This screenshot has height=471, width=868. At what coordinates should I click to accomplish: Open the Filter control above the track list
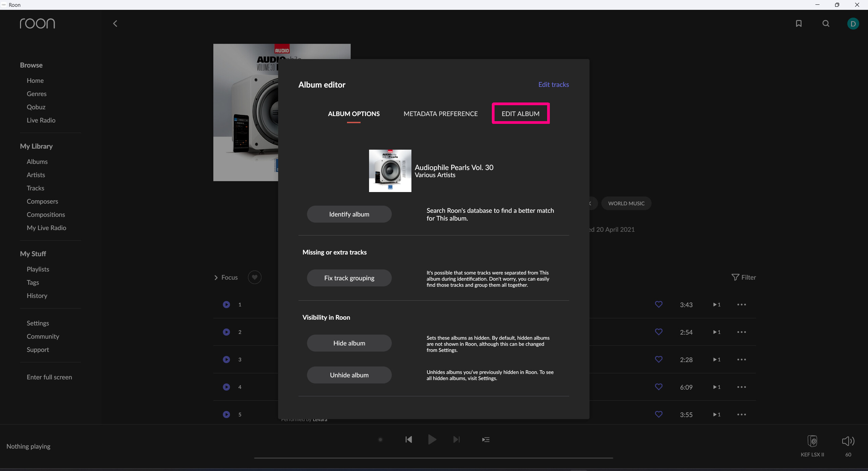(x=744, y=277)
